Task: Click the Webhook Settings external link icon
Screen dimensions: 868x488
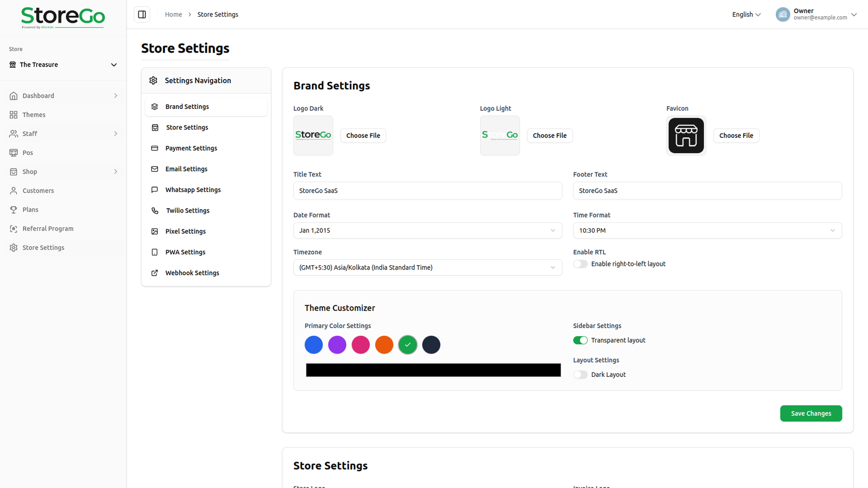Action: (155, 273)
